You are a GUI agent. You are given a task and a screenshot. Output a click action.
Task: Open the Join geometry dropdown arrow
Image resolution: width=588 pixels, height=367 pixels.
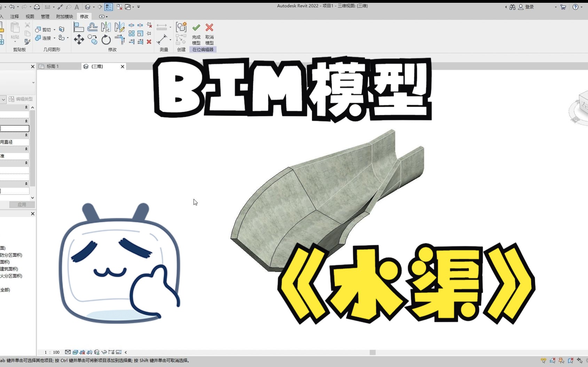(54, 38)
